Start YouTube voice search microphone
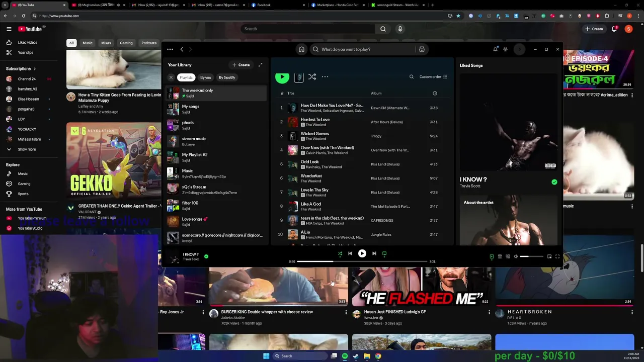Viewport: 644px width, 362px height. pos(400,29)
